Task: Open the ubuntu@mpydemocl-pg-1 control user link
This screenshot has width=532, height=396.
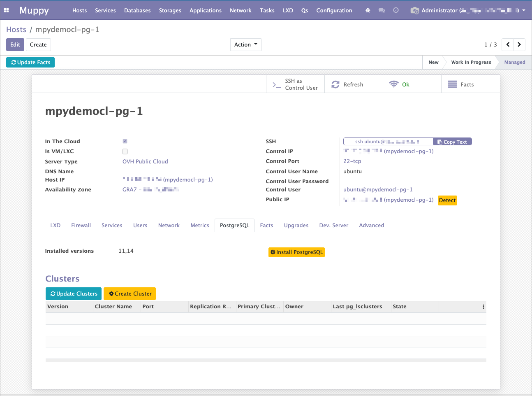Action: pyautogui.click(x=378, y=189)
